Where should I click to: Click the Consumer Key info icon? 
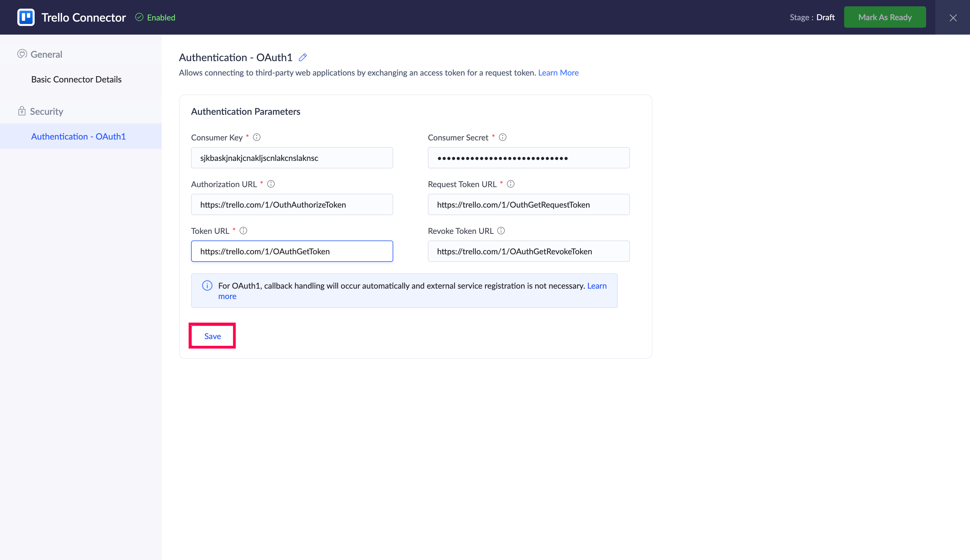pyautogui.click(x=257, y=137)
